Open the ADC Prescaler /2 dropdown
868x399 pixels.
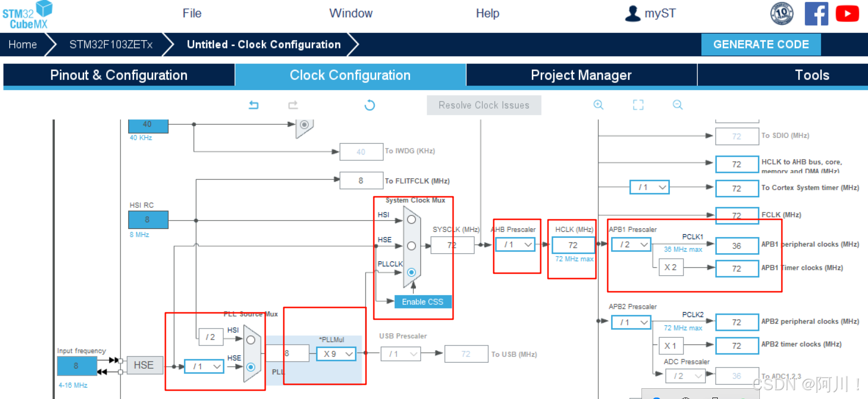(685, 376)
